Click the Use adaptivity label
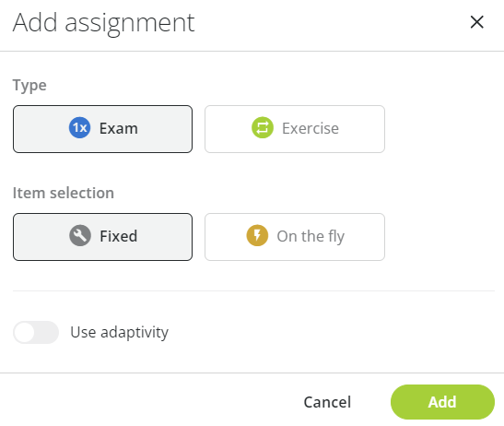The height and width of the screenshot is (426, 504). point(119,332)
